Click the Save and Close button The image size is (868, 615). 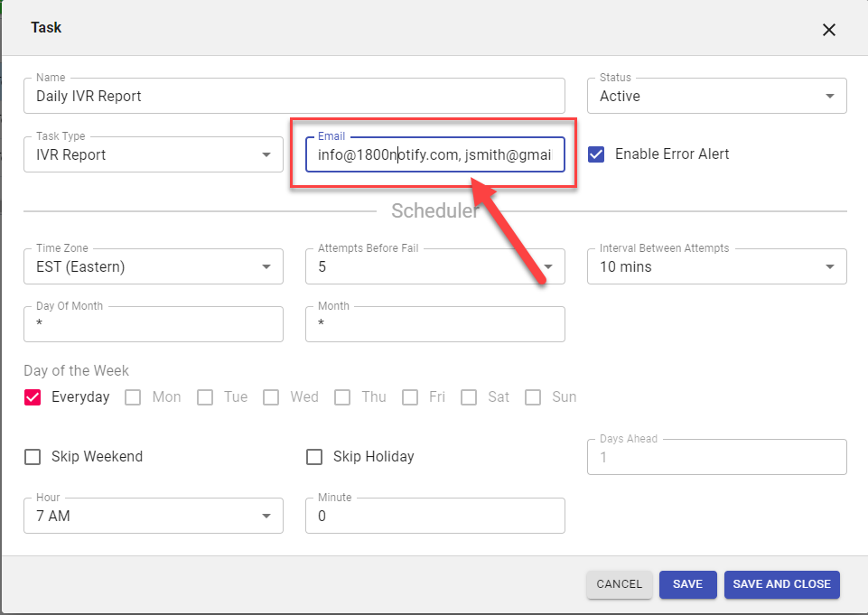pos(781,584)
